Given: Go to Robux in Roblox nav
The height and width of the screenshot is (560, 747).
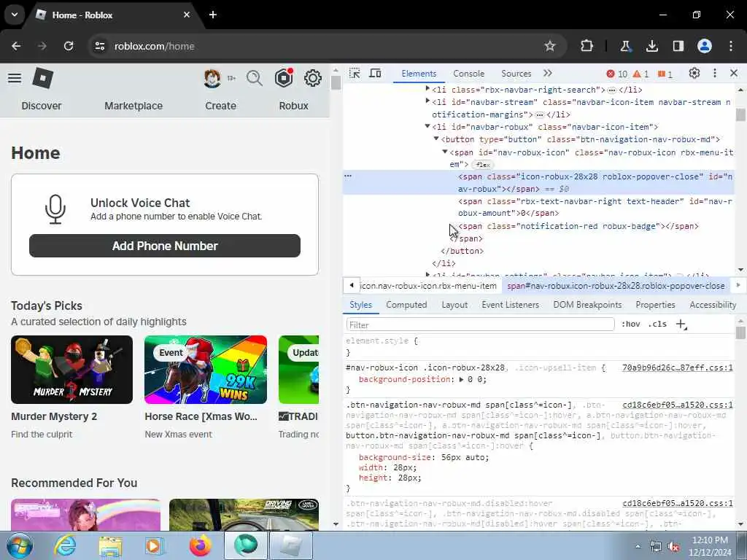Looking at the screenshot, I should click(x=293, y=106).
